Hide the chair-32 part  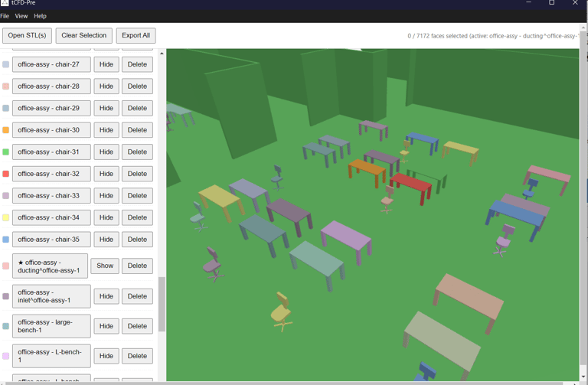tap(106, 174)
